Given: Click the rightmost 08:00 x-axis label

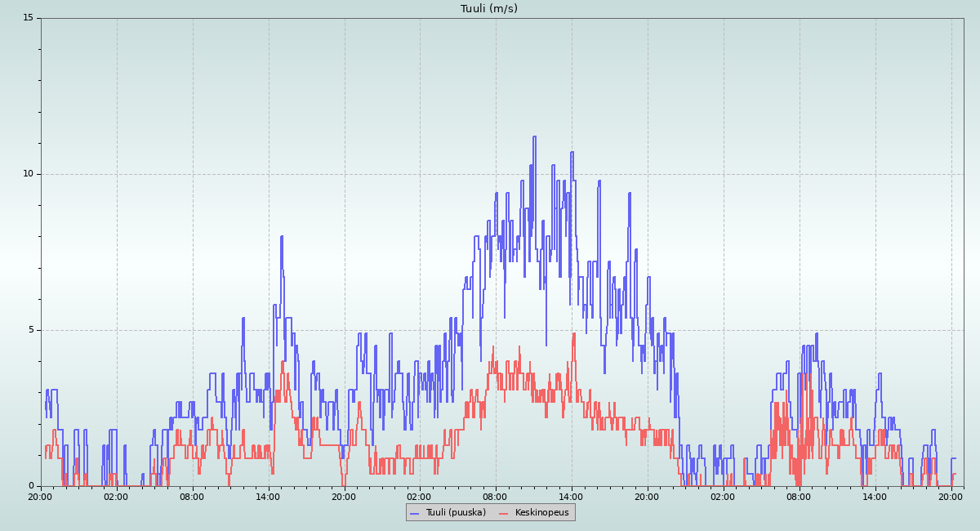Looking at the screenshot, I should pos(799,496).
